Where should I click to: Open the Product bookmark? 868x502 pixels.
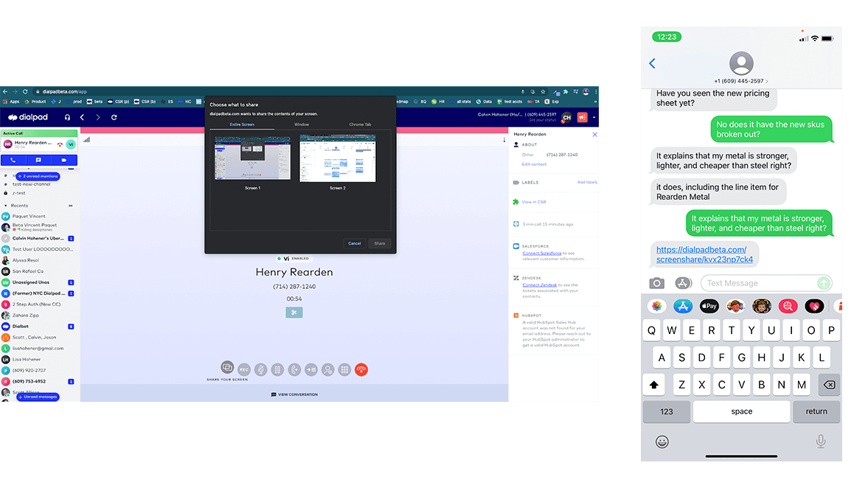point(35,102)
